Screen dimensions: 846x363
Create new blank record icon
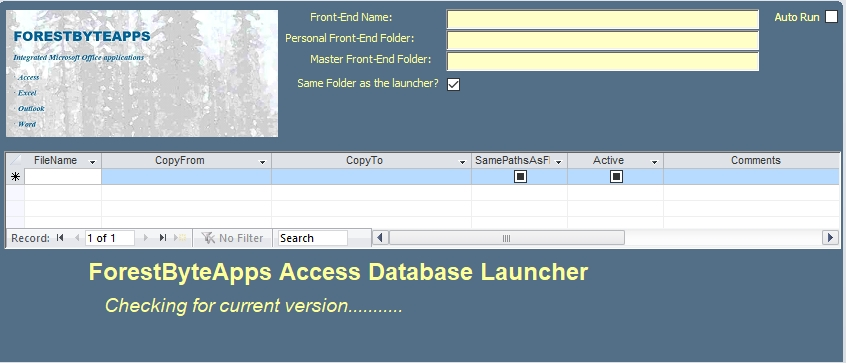tap(180, 238)
